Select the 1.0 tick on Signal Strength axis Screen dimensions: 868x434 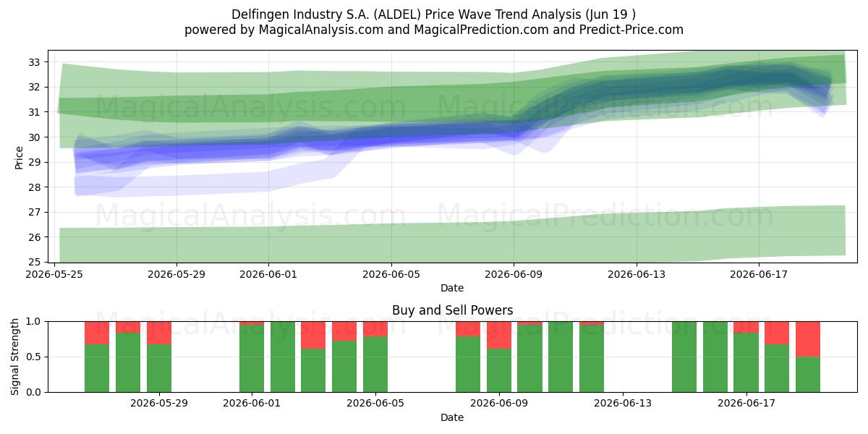pyautogui.click(x=35, y=321)
